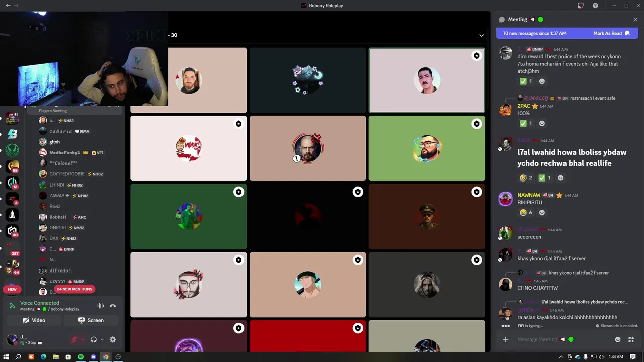Click NAWNAW username in chat

529,195
